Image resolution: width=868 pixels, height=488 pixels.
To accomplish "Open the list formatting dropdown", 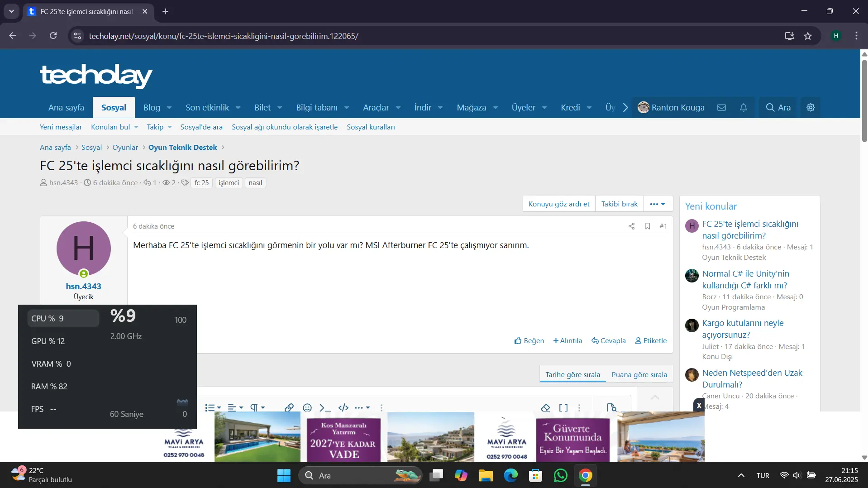I will coord(213,407).
